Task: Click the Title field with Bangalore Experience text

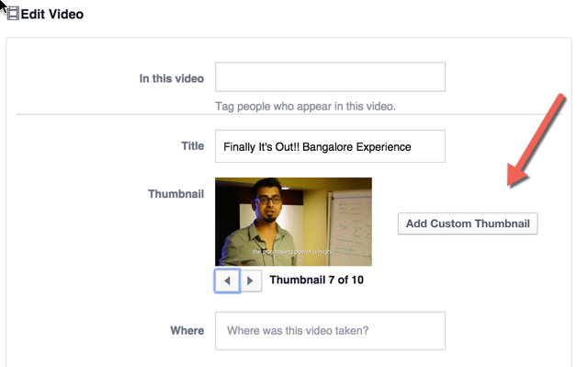Action: click(330, 146)
